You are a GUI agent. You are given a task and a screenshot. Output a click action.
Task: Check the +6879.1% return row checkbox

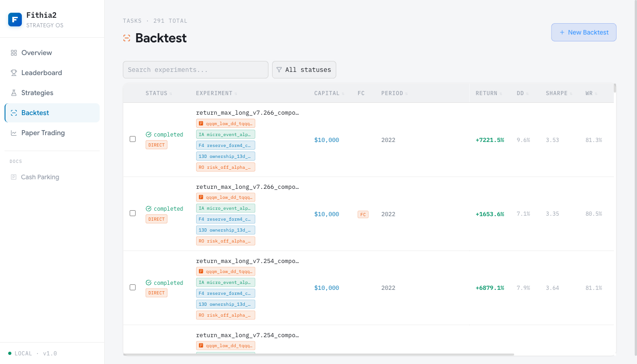[x=133, y=288]
